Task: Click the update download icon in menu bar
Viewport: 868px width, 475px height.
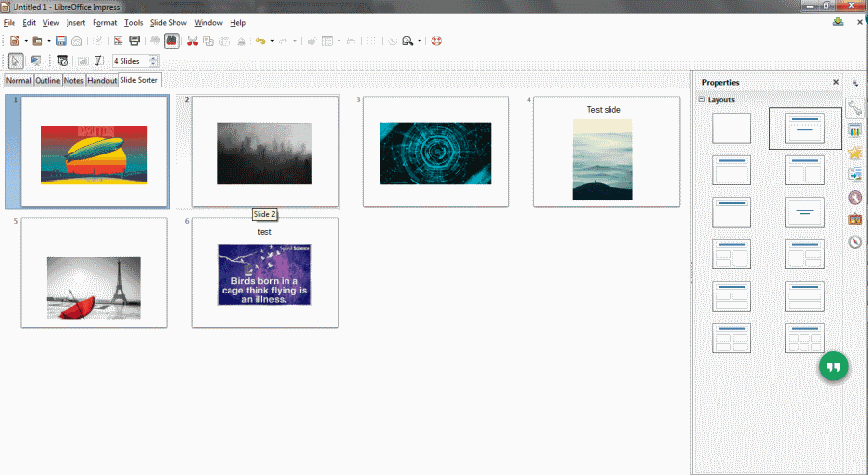Action: click(837, 22)
